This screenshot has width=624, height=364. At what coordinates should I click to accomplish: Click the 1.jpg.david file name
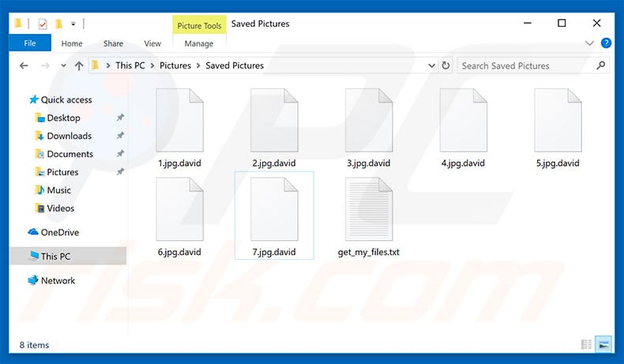tap(179, 163)
